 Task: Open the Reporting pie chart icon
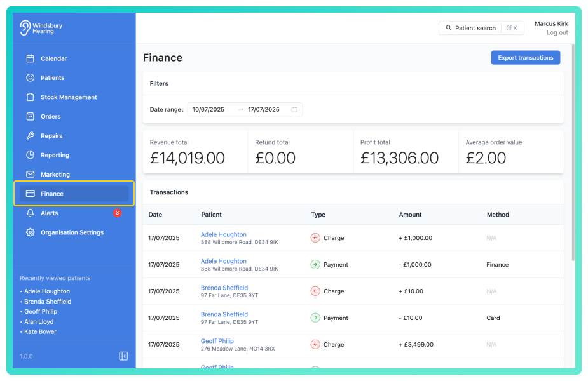tap(31, 155)
